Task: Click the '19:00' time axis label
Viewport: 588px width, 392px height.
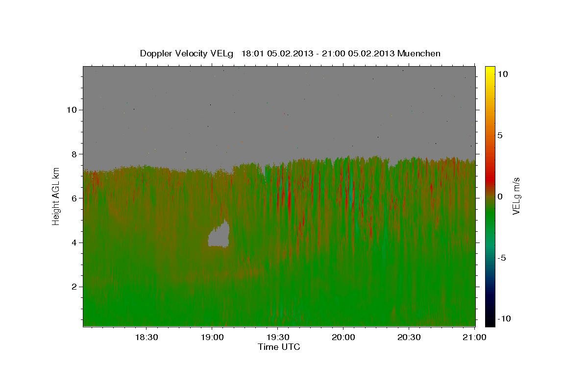Action: coord(212,337)
